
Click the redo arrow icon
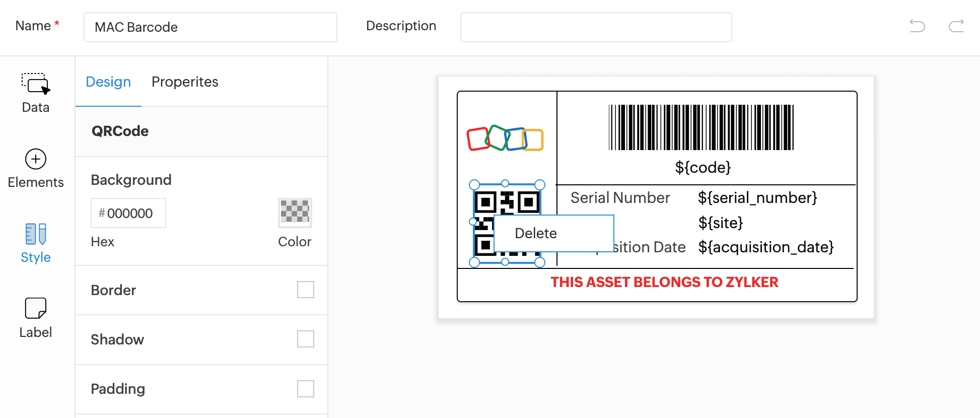[956, 26]
